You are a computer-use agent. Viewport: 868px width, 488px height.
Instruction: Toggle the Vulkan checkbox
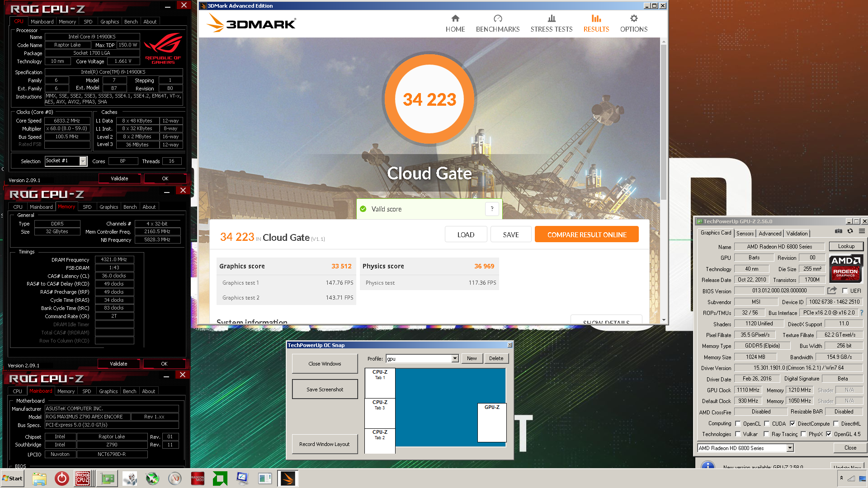click(738, 434)
